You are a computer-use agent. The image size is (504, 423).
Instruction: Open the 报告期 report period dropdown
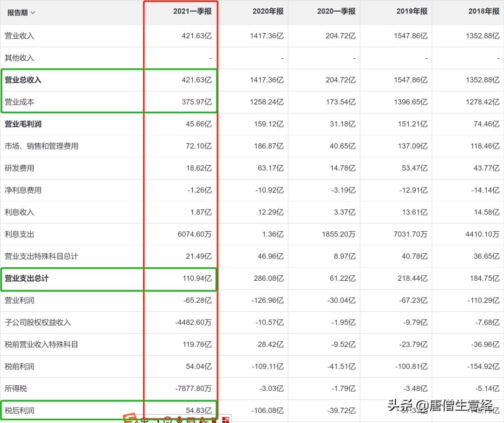point(21,13)
